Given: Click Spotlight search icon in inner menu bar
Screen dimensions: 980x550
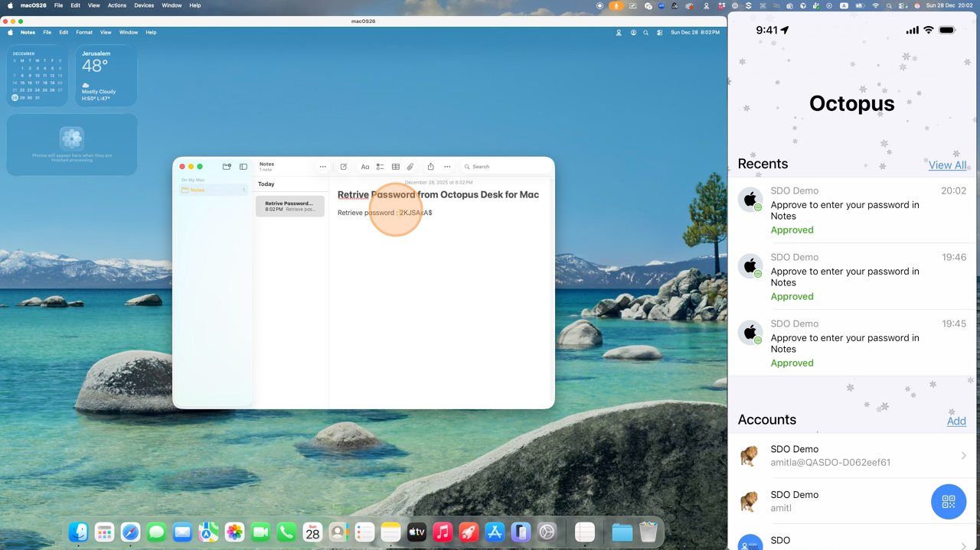Looking at the screenshot, I should click(x=646, y=33).
